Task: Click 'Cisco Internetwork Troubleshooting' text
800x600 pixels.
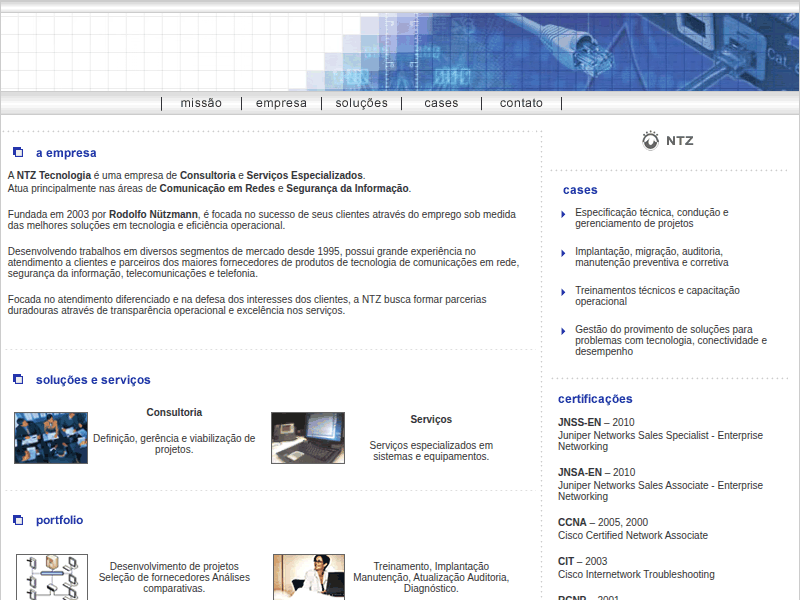Action: point(636,574)
